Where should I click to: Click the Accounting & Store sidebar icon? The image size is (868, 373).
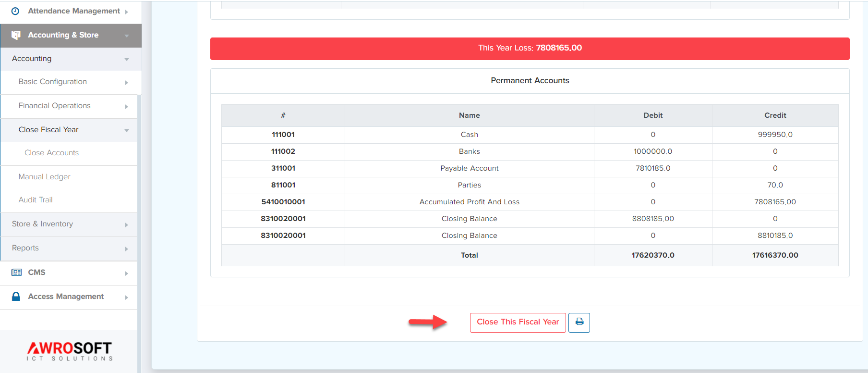16,35
